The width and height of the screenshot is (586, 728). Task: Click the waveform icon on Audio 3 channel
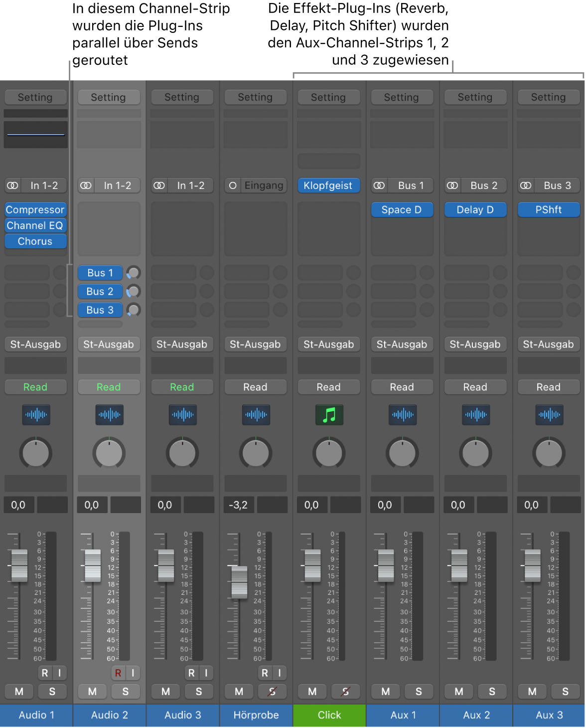(x=182, y=415)
